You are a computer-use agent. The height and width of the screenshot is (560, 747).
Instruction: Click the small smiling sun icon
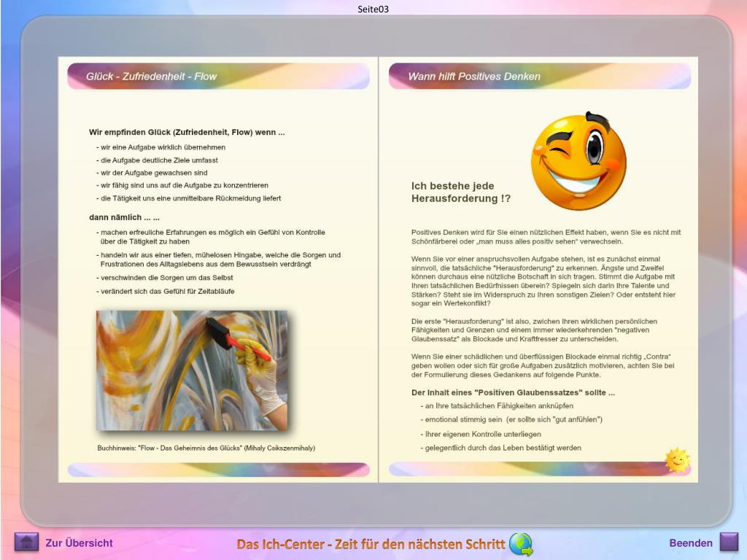(678, 460)
